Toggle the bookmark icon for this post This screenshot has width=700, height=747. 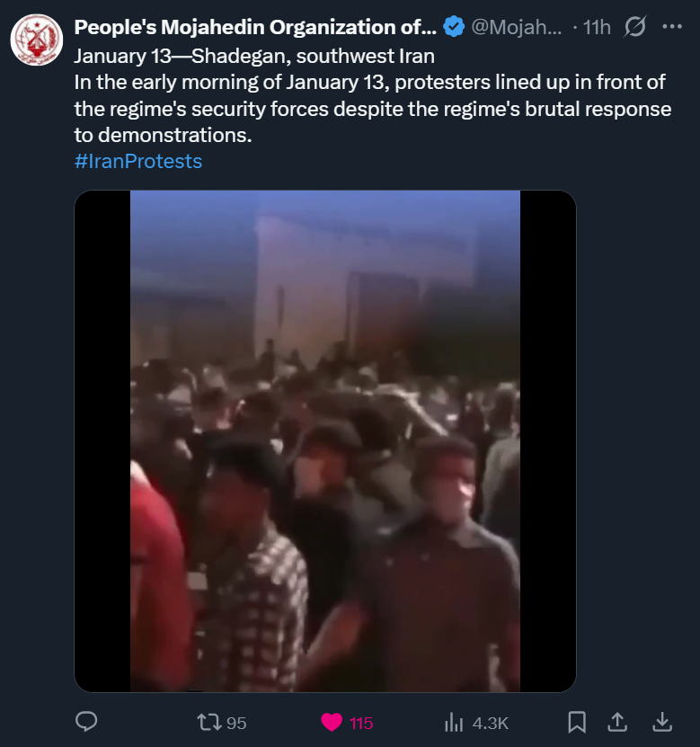tap(577, 722)
